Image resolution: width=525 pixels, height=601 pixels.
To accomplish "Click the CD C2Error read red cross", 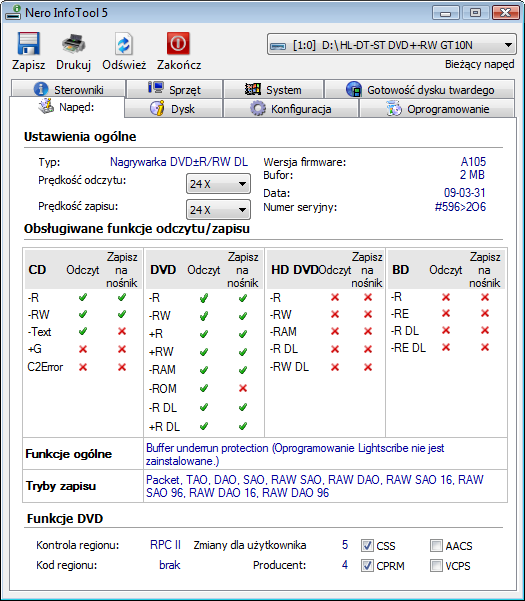I will (x=83, y=367).
